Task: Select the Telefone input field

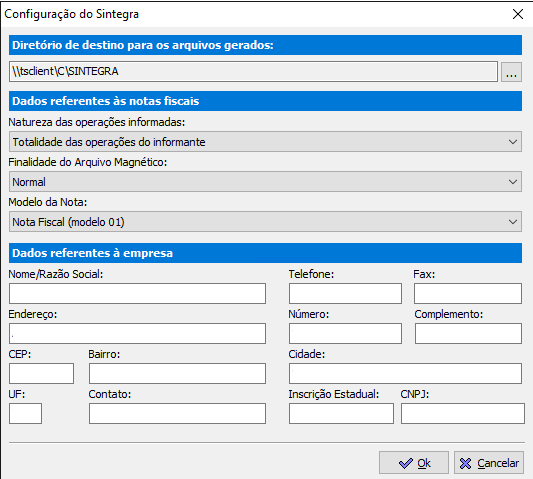Action: point(345,293)
